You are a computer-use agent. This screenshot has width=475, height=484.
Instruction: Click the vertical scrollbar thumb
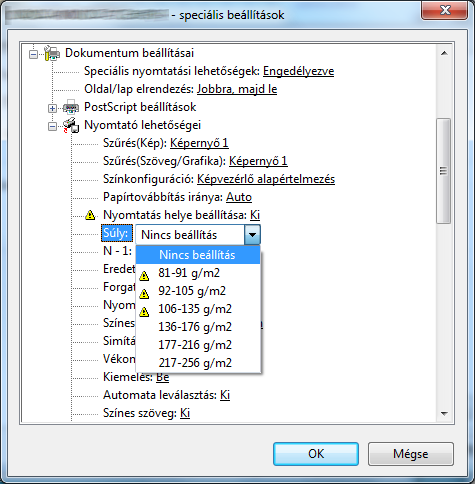(x=444, y=171)
